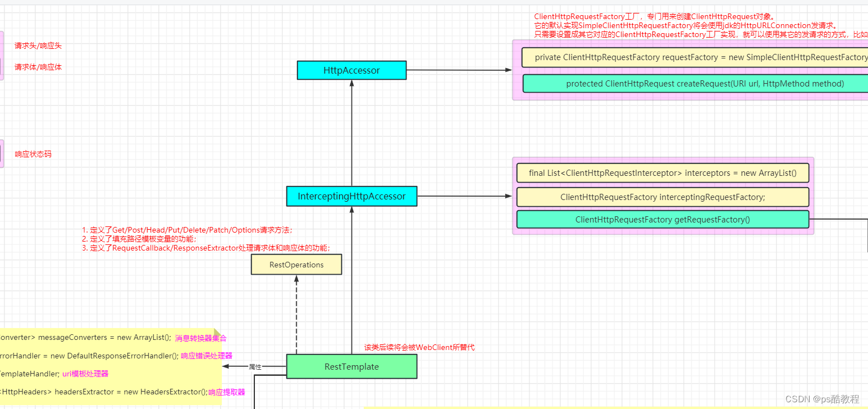
Task: Select the WebClient replacement note
Action: click(418, 347)
